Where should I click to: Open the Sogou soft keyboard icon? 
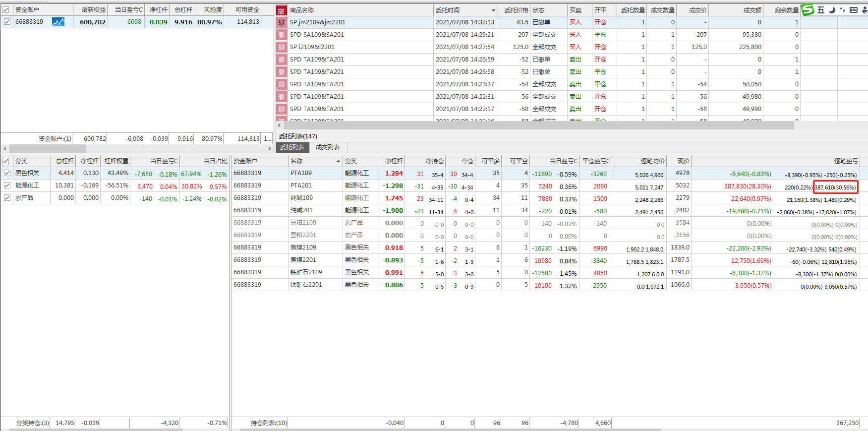(x=854, y=10)
